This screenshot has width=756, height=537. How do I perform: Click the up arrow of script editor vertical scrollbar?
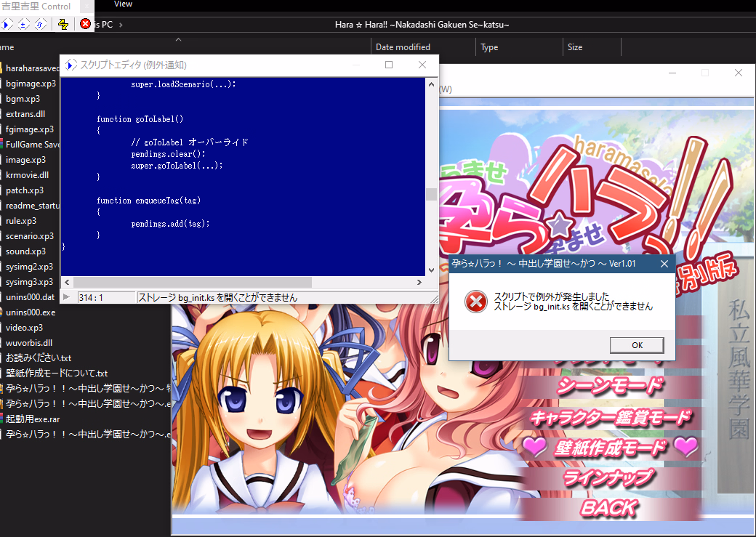pyautogui.click(x=431, y=84)
